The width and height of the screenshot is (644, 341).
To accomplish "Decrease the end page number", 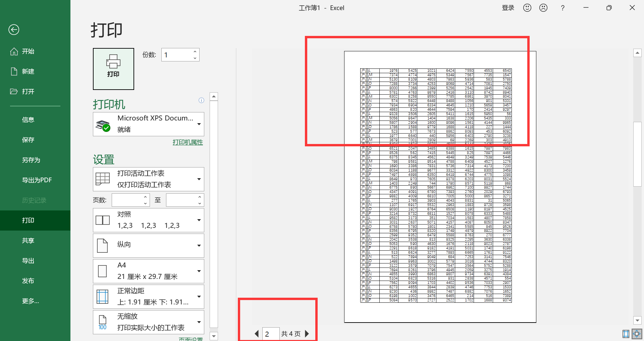I will tap(200, 203).
